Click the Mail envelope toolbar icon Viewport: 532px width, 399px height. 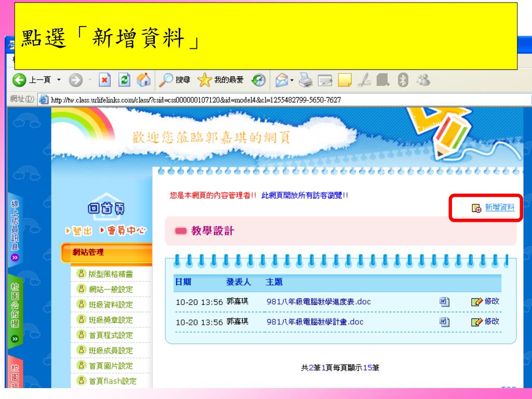pyautogui.click(x=282, y=80)
